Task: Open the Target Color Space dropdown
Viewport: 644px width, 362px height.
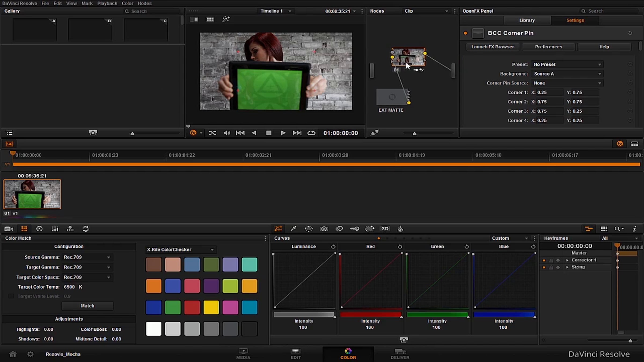Action: coord(87,277)
